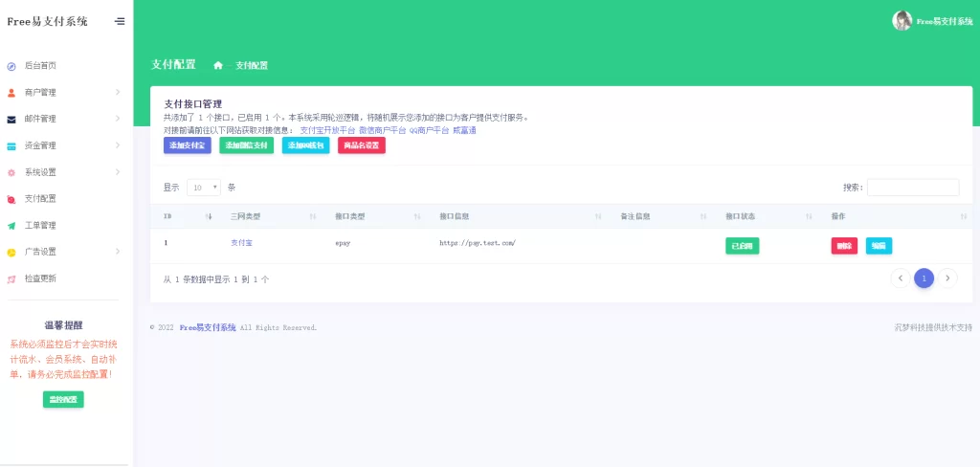Click the 已启用 status button
Image resolution: width=980 pixels, height=467 pixels.
point(742,246)
